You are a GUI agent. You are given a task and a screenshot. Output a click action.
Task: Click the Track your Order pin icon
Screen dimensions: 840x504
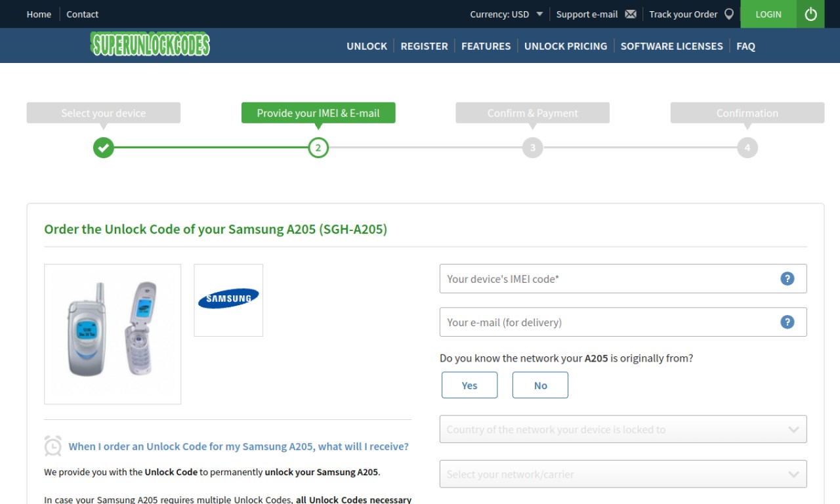click(728, 14)
